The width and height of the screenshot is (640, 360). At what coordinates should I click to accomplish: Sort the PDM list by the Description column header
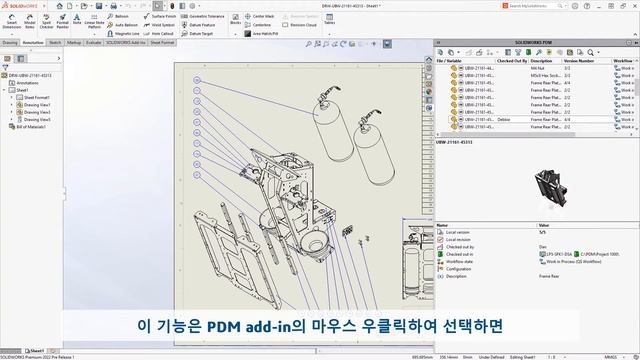545,61
